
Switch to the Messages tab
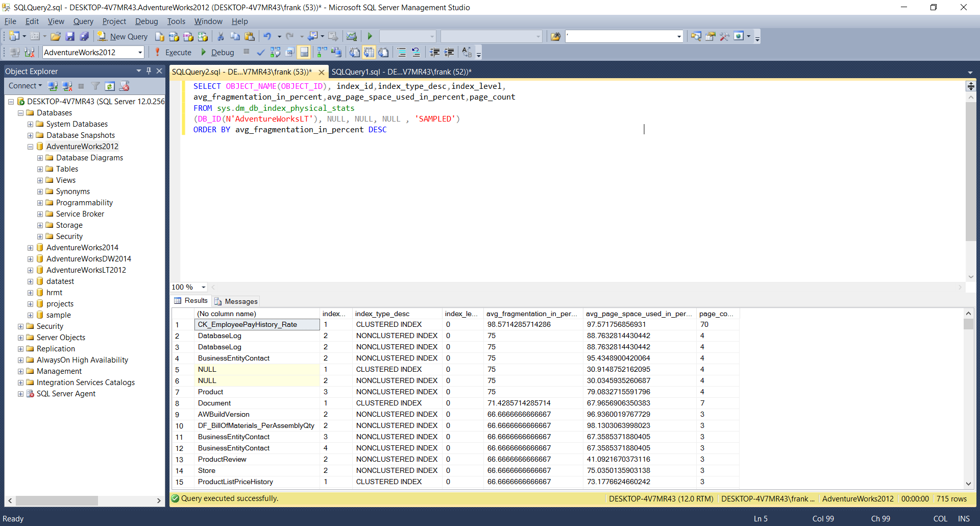(236, 301)
